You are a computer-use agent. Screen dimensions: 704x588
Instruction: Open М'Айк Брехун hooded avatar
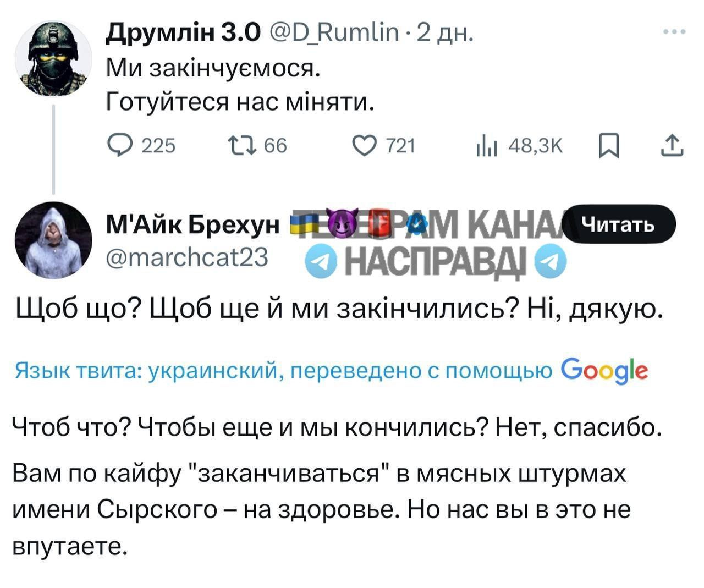[53, 240]
